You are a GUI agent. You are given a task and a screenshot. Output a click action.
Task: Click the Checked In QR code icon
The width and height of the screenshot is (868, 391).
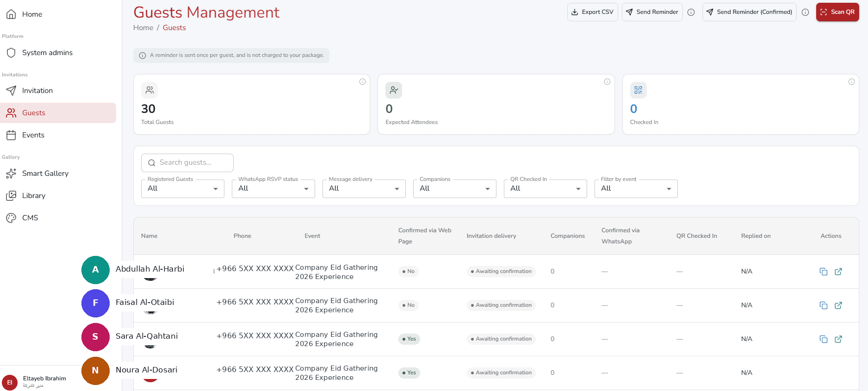[x=639, y=90]
